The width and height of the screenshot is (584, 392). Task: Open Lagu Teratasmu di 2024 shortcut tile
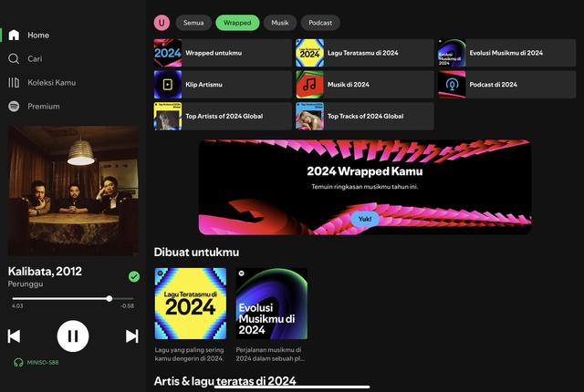(x=365, y=53)
